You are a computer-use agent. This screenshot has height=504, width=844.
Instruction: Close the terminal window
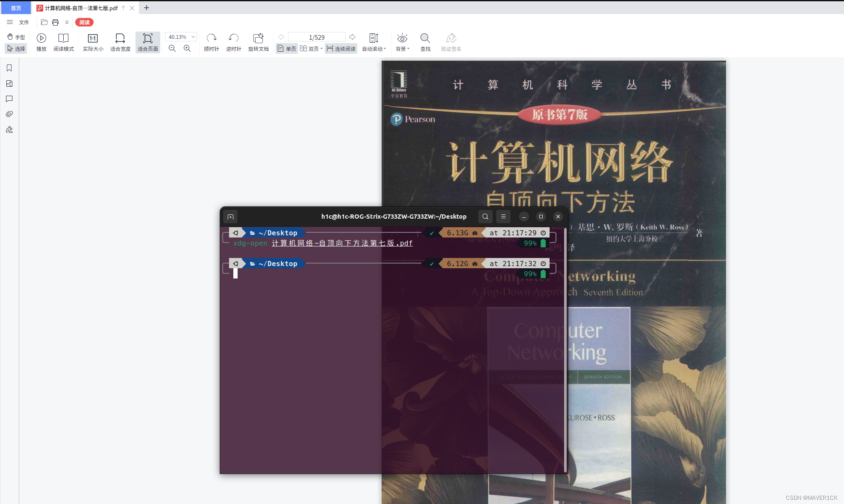click(558, 217)
